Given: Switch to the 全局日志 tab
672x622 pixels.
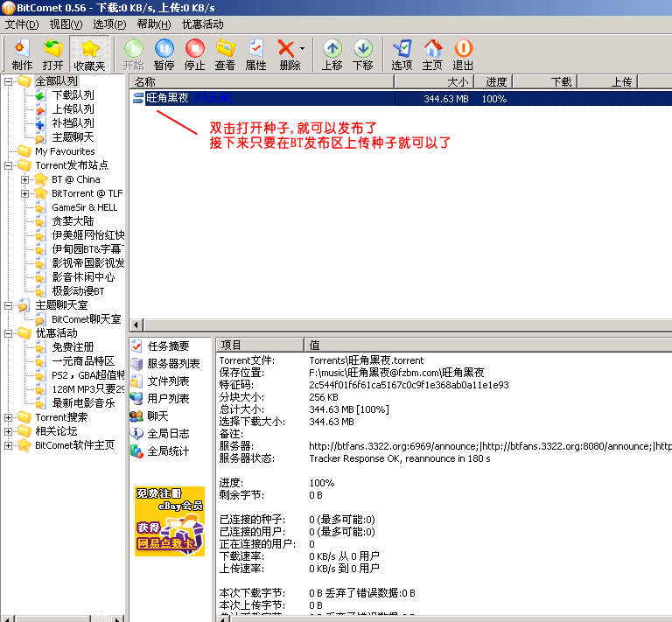Looking at the screenshot, I should [x=168, y=434].
